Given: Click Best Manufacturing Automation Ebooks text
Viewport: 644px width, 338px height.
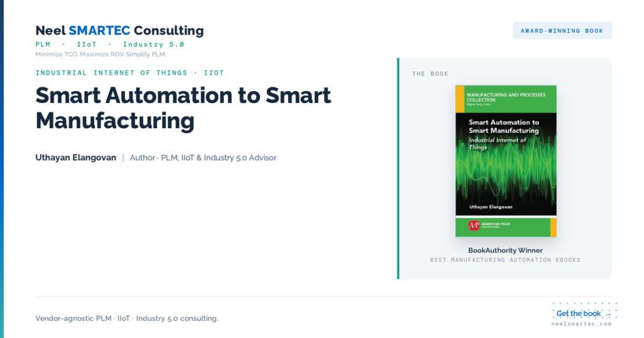Looking at the screenshot, I should [x=505, y=260].
